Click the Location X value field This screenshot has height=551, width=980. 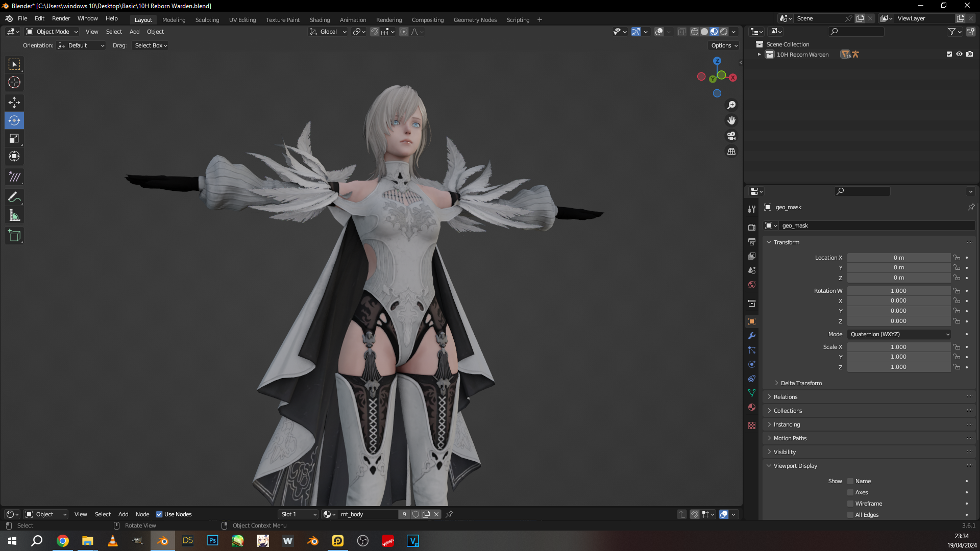pos(899,258)
